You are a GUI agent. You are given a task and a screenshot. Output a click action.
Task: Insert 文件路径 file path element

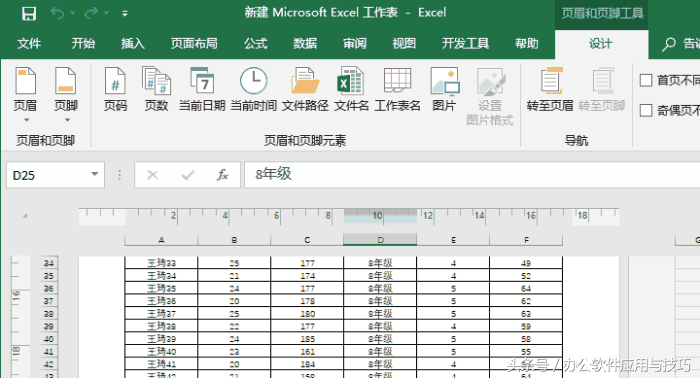305,89
